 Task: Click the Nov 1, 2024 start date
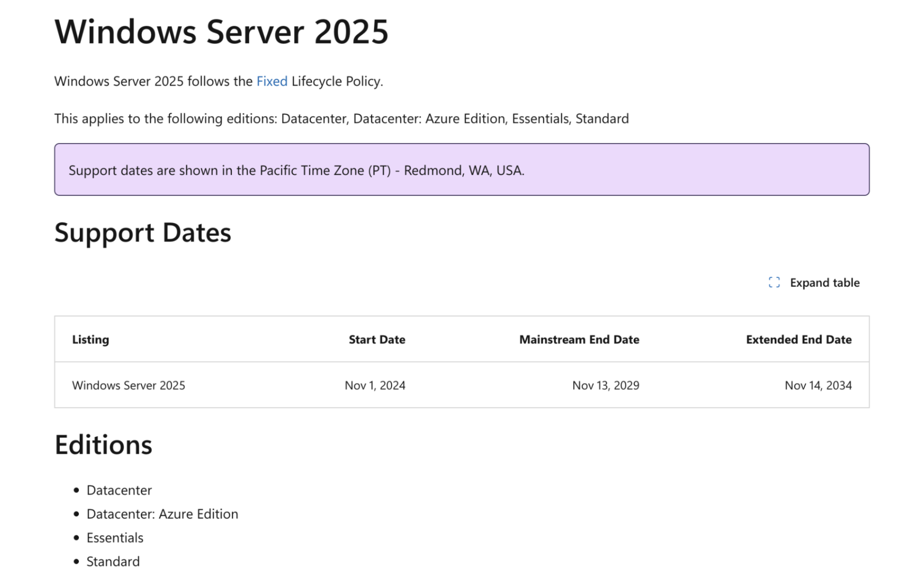pyautogui.click(x=375, y=385)
